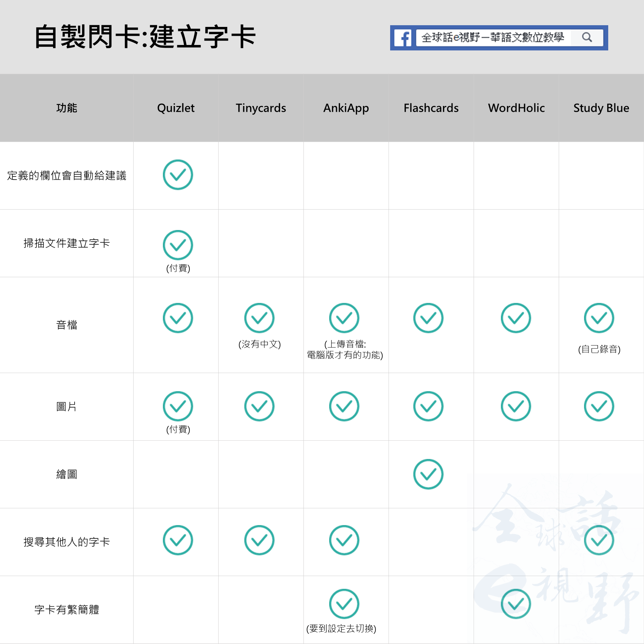Click Quizlet checkmark in 圖片 row
Screen dimensions: 644x644
178,406
